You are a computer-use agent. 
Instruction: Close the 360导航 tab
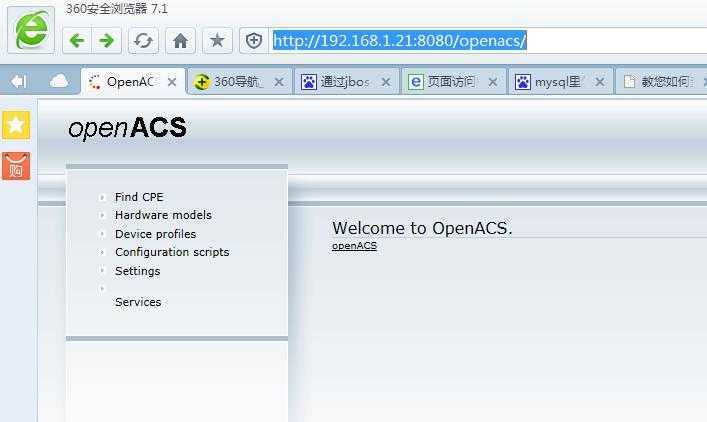point(279,82)
